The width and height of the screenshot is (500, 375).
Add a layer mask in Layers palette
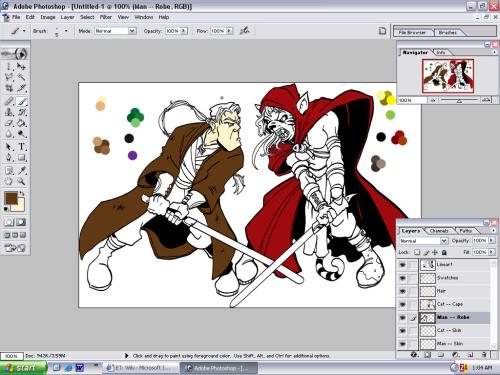(x=427, y=355)
